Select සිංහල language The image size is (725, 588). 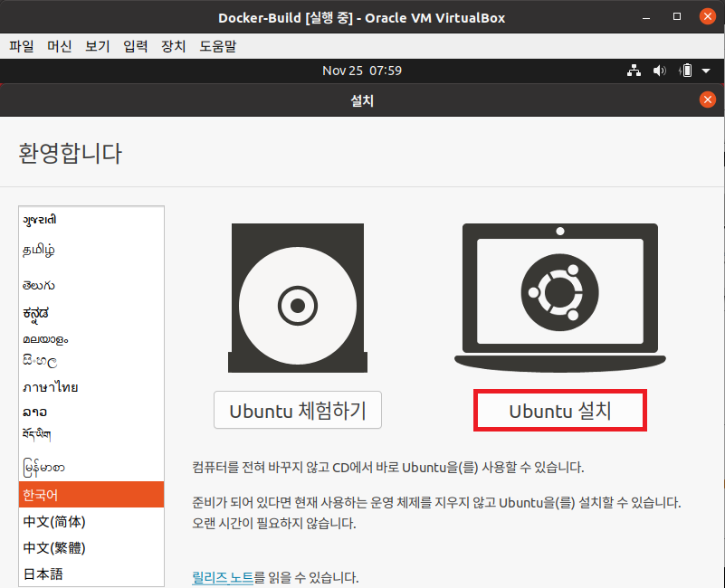pyautogui.click(x=91, y=361)
